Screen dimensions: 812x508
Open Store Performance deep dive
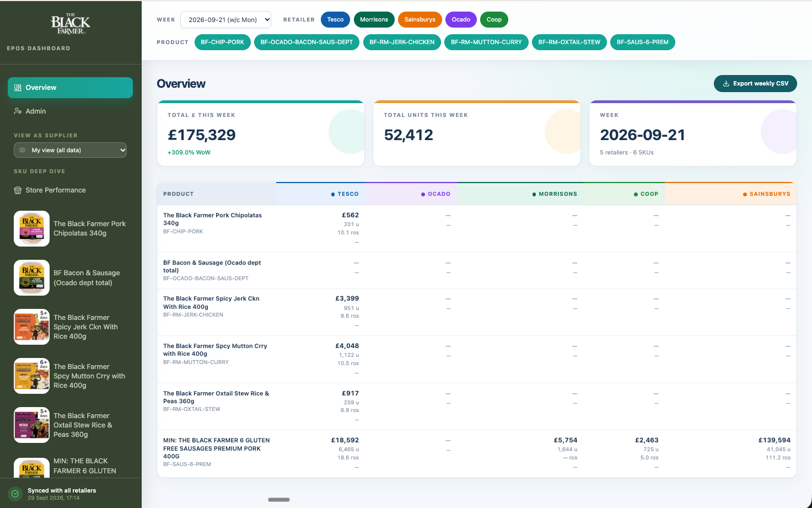(x=70, y=190)
